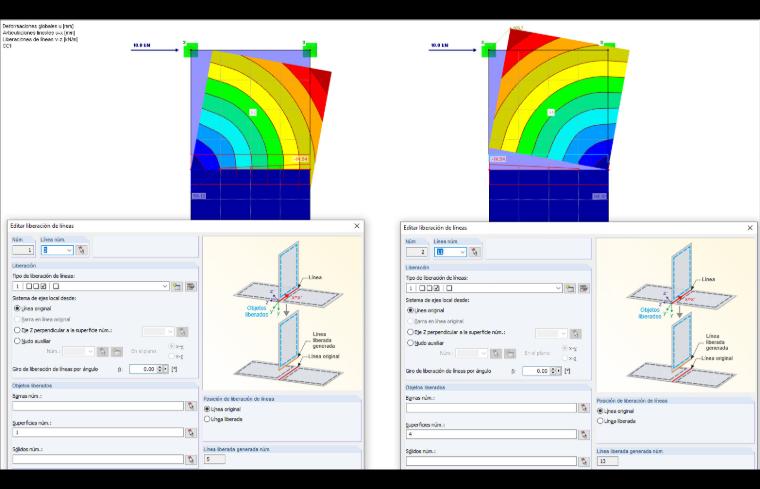The image size is (760, 489).
Task: Select Sólidos graphically in right dialog
Action: click(x=584, y=461)
